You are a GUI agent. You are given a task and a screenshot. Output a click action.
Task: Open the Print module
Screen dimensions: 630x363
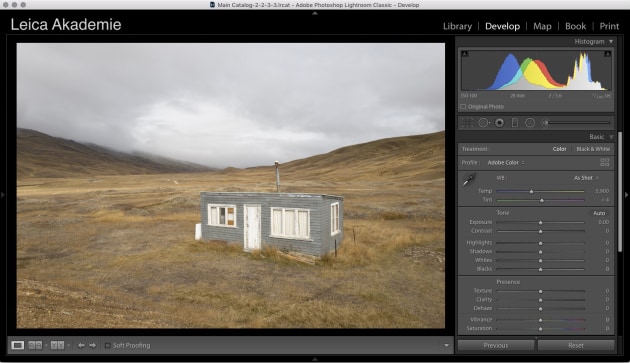click(609, 26)
